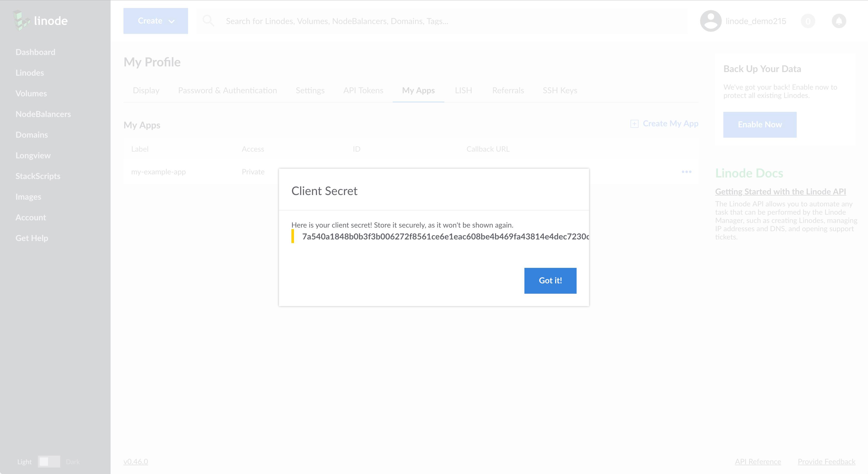Open the API Reference link

pos(758,462)
